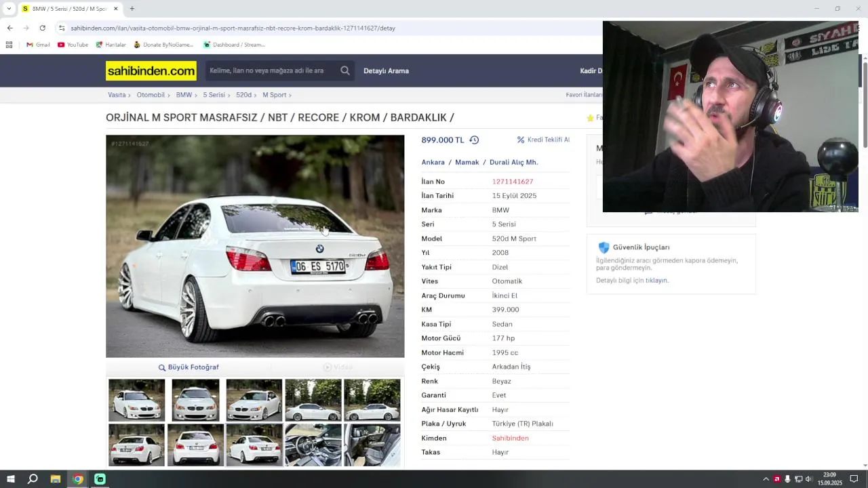Focus the keyword search field
This screenshot has width=868, height=488.
[x=271, y=70]
